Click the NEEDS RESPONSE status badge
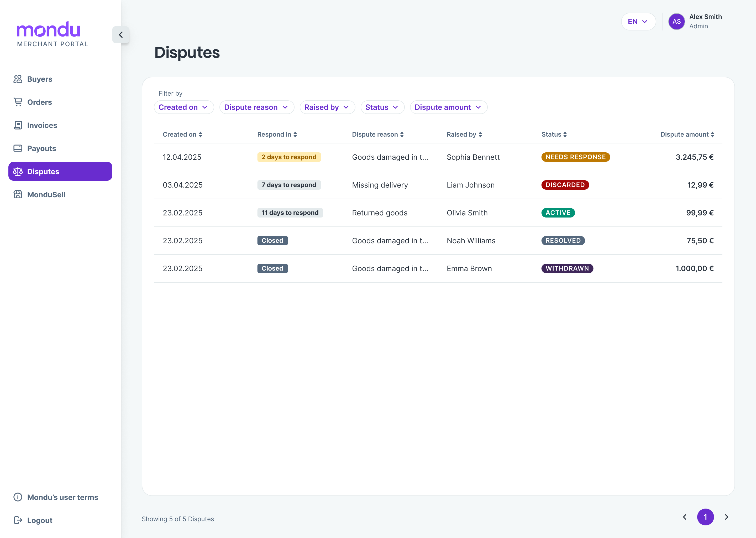The height and width of the screenshot is (538, 756). point(575,157)
